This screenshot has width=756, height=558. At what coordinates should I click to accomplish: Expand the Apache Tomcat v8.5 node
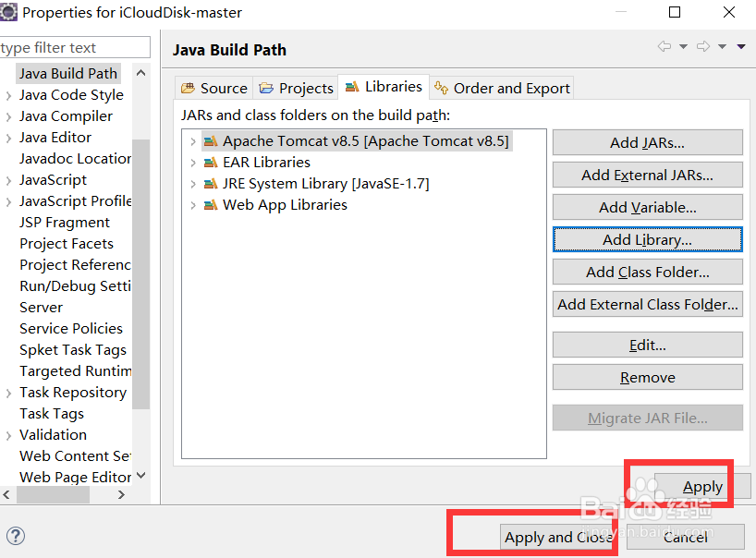pyautogui.click(x=192, y=141)
